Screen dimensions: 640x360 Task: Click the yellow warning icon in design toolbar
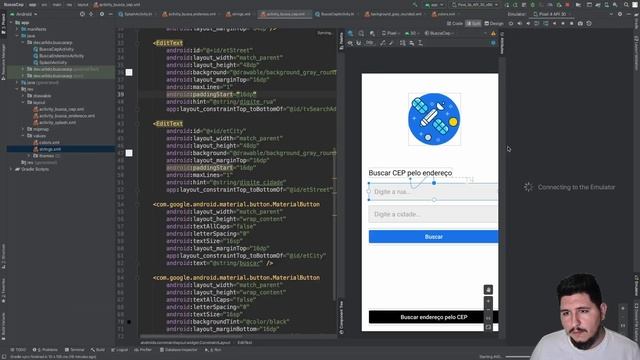(493, 33)
